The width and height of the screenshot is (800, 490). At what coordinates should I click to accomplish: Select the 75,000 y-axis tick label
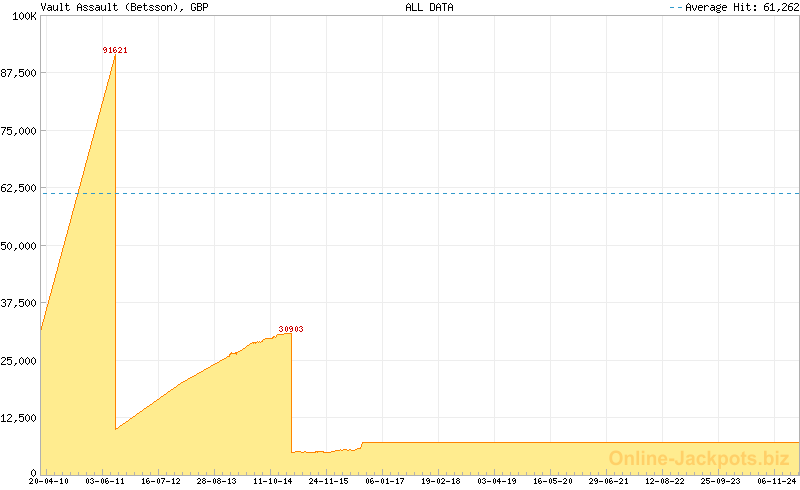coord(19,131)
